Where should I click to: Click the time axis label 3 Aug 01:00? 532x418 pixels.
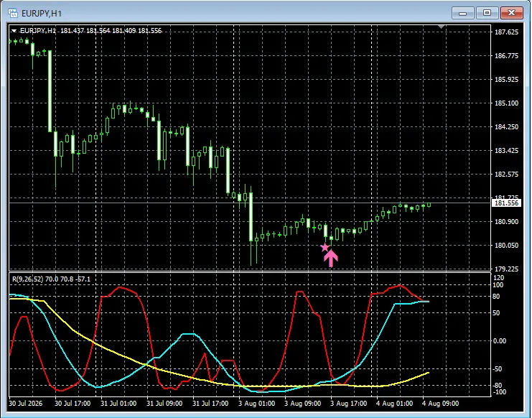(x=257, y=404)
